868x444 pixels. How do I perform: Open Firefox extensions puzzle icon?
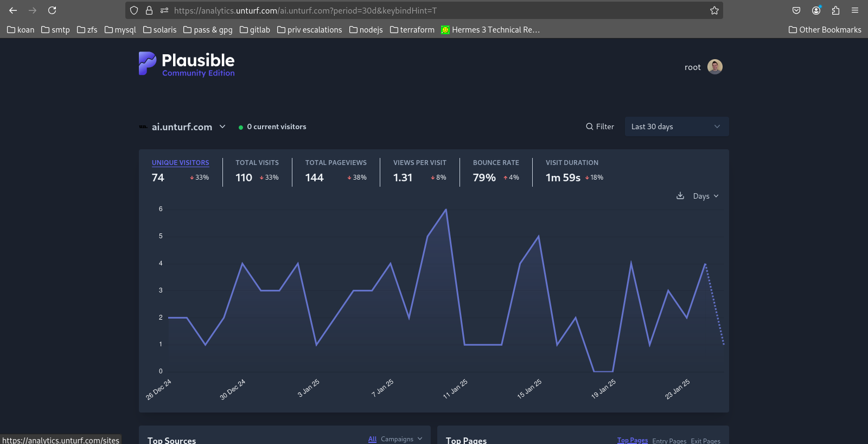pyautogui.click(x=835, y=10)
